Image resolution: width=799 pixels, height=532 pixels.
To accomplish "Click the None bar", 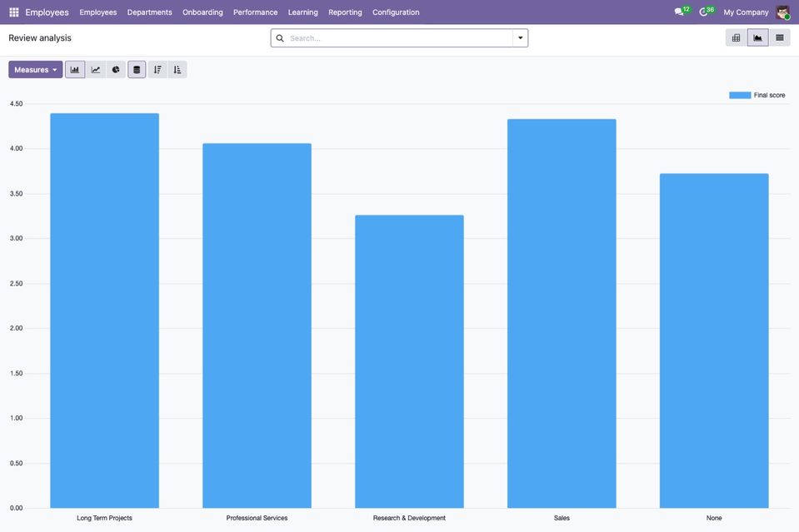I will click(714, 341).
